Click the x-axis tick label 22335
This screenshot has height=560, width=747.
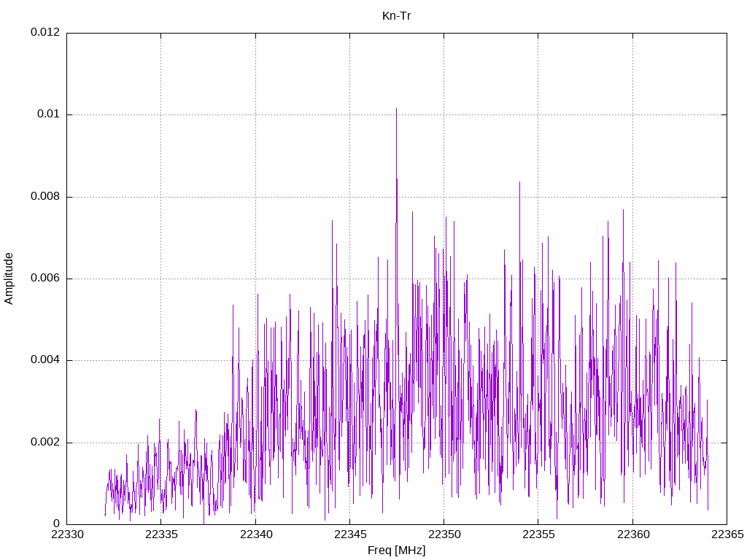[161, 534]
